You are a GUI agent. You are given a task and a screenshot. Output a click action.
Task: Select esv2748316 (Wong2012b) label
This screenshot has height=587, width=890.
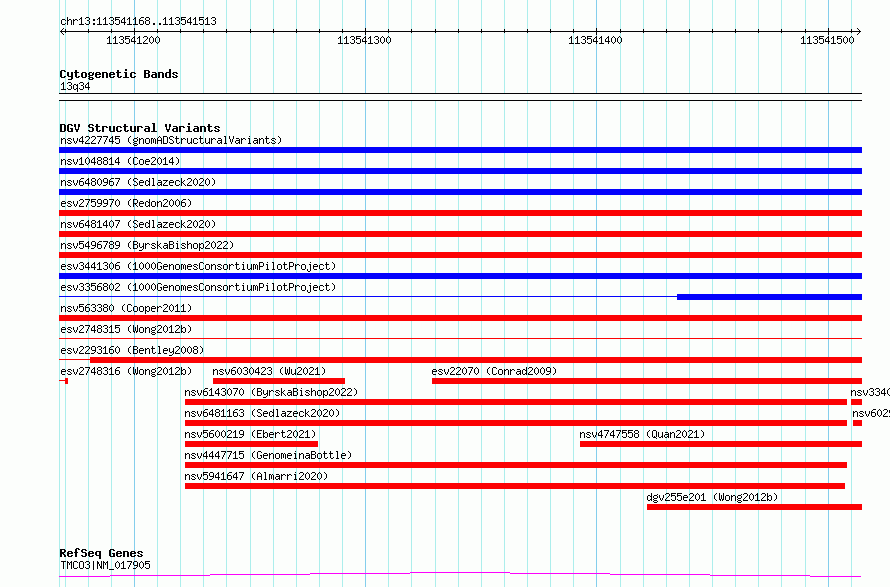(126, 371)
